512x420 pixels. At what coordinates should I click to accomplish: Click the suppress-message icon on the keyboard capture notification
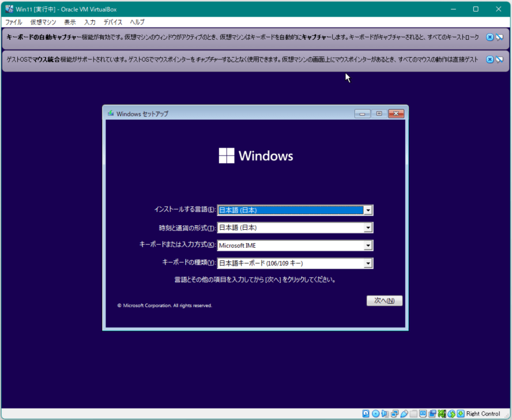pos(499,37)
